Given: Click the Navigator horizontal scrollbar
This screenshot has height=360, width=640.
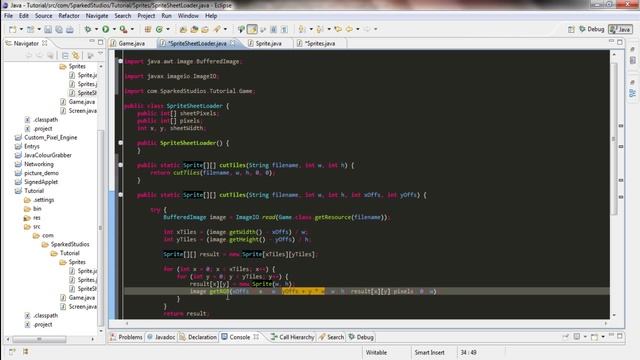Looking at the screenshot, I should click(39, 339).
